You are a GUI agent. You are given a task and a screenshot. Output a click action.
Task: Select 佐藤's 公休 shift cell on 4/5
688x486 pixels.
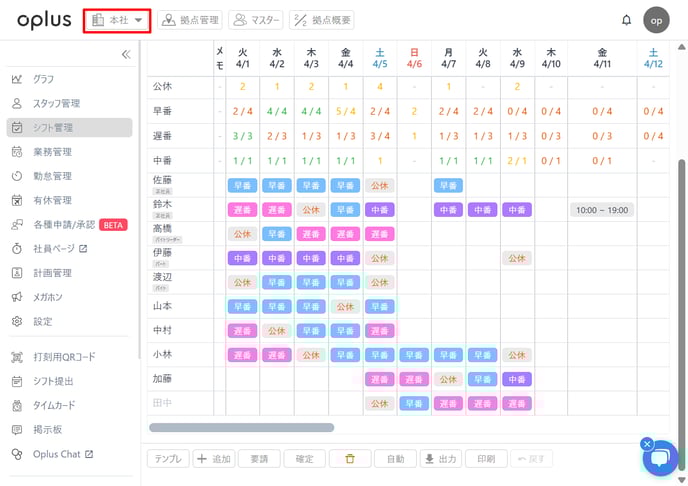tap(379, 185)
